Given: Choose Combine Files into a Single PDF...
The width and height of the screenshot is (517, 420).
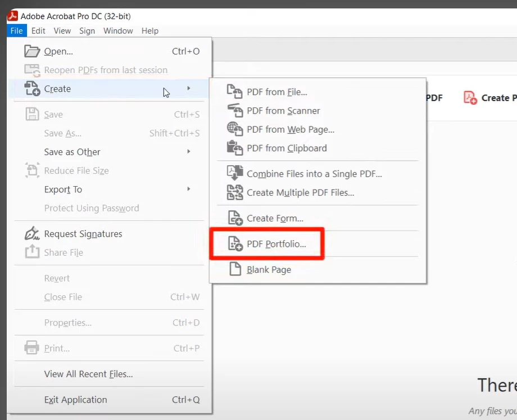Looking at the screenshot, I should (x=318, y=174).
